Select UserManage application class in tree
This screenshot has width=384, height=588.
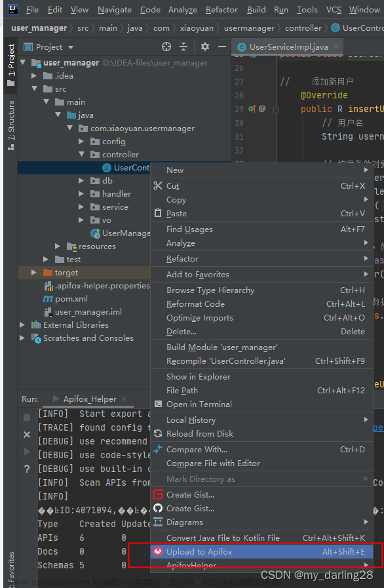(121, 233)
